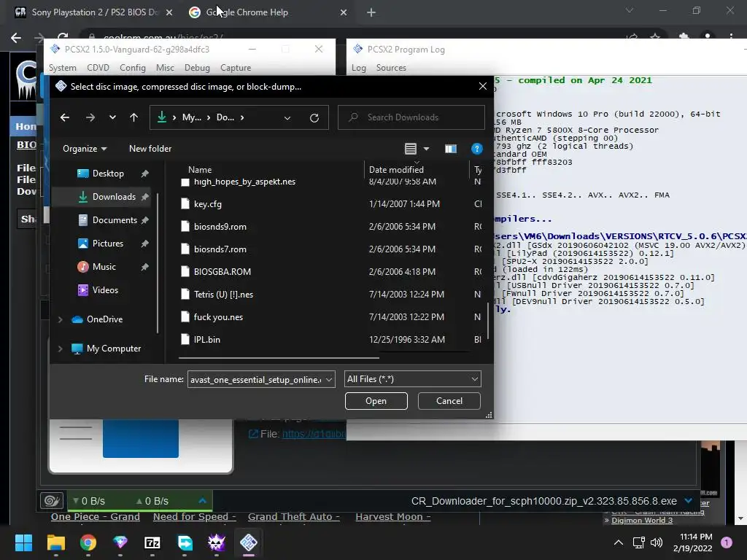Open File Explorer from taskbar
747x560 pixels.
(55, 542)
